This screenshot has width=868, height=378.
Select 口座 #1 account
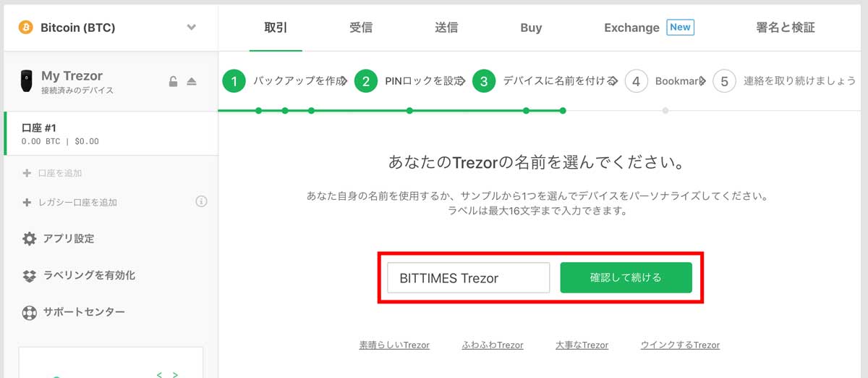[x=111, y=134]
